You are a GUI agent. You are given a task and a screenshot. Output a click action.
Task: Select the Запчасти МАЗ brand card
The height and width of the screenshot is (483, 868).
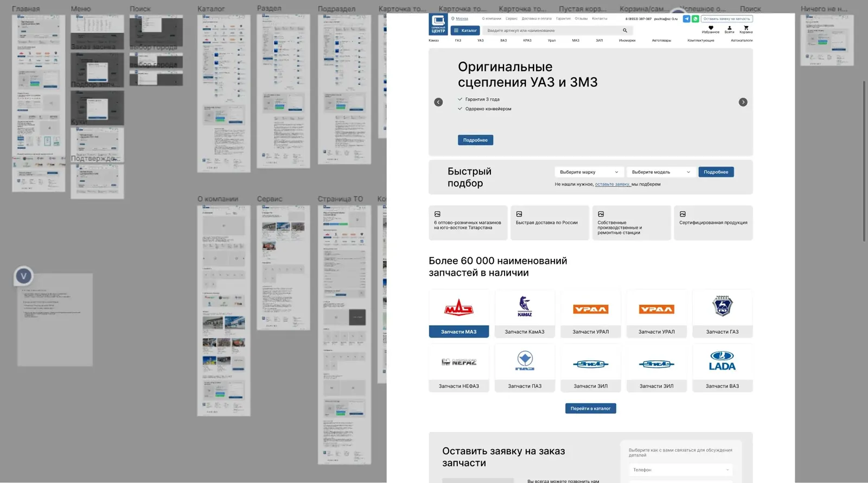[x=459, y=314]
